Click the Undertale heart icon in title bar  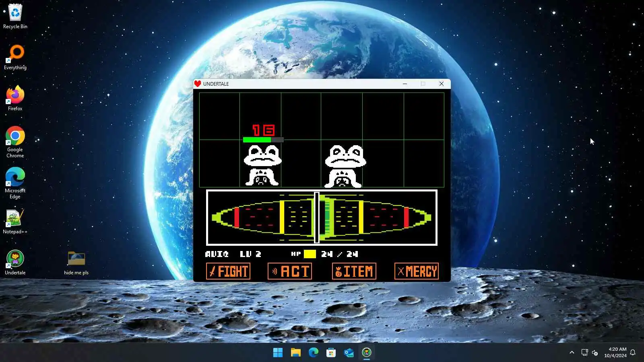click(198, 84)
